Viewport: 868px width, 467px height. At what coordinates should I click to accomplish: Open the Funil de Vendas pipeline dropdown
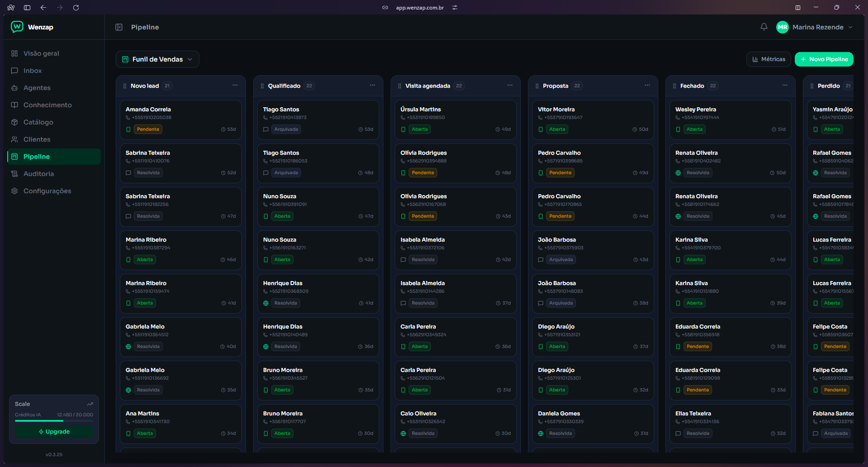(x=157, y=59)
